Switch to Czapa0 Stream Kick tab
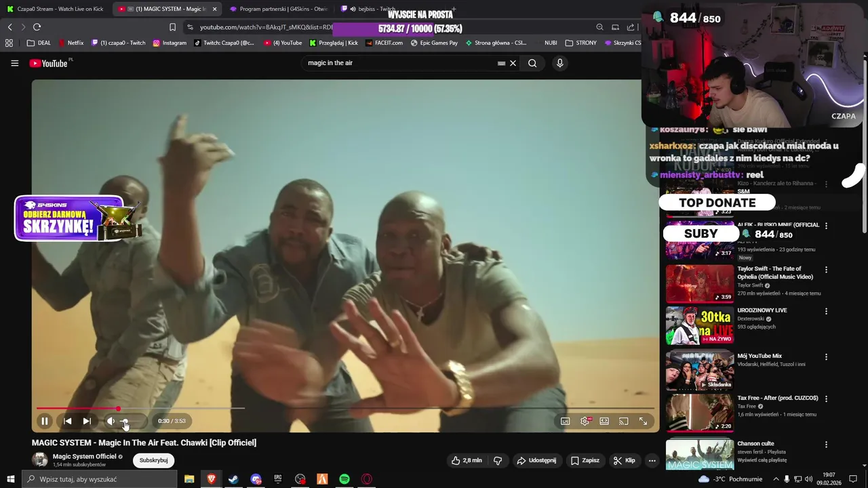Image resolution: width=868 pixels, height=488 pixels. pos(56,9)
